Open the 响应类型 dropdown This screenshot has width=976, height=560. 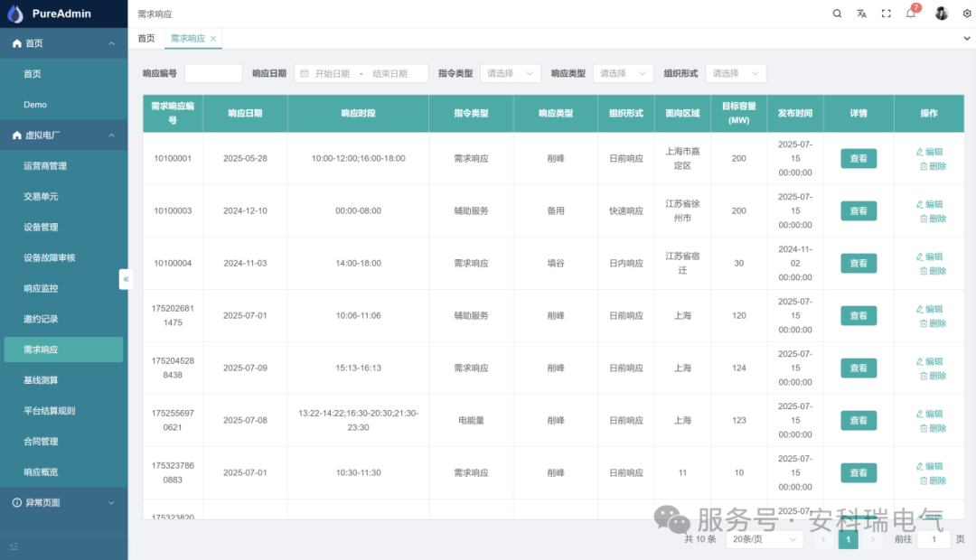pyautogui.click(x=622, y=73)
